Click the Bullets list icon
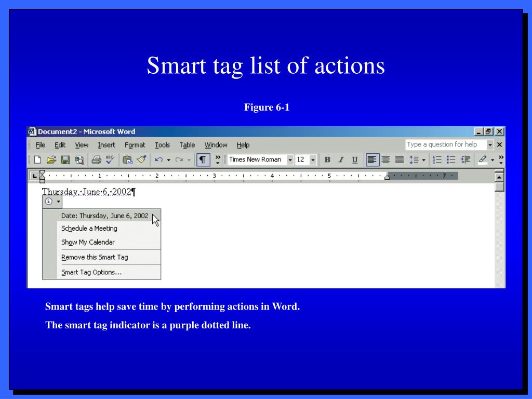Screen dimensions: 532x399 tap(451, 160)
